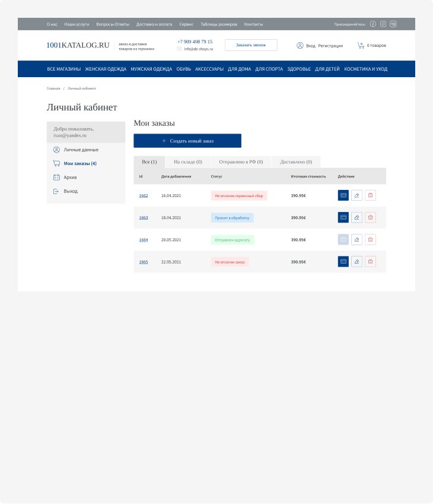The height and width of the screenshot is (504, 433).
Task: Open the VK social icon
Action: click(x=393, y=24)
